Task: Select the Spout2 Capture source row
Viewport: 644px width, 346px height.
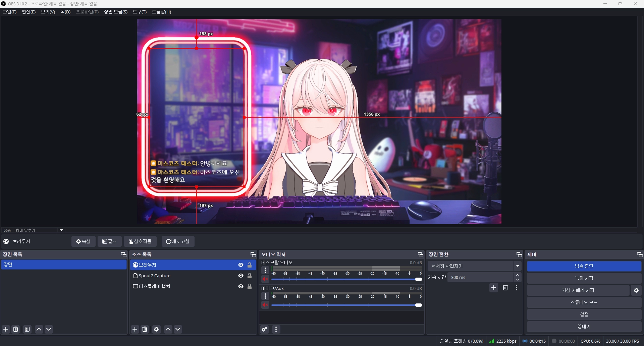Action: 193,276
